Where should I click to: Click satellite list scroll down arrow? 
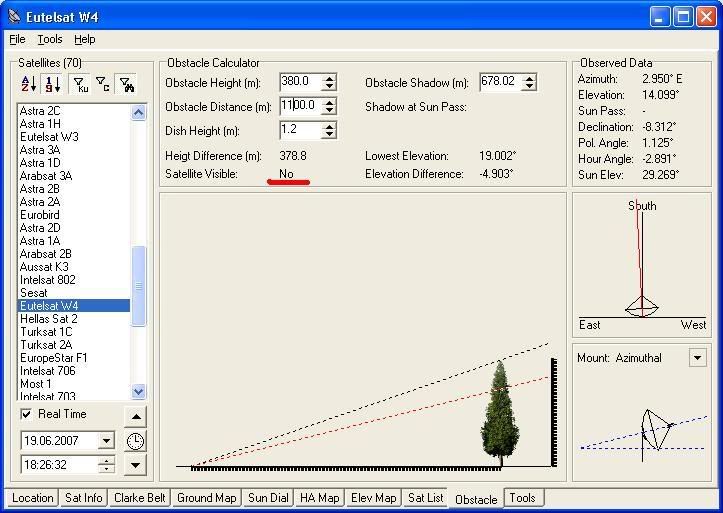point(138,391)
